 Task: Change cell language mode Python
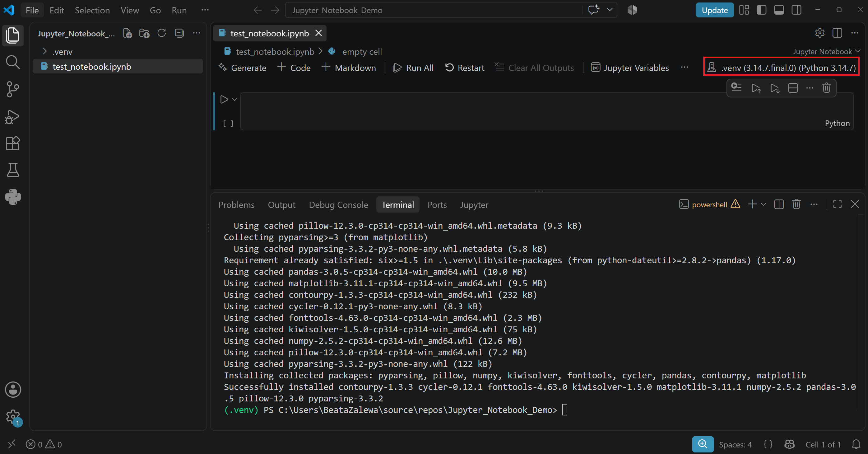837,123
